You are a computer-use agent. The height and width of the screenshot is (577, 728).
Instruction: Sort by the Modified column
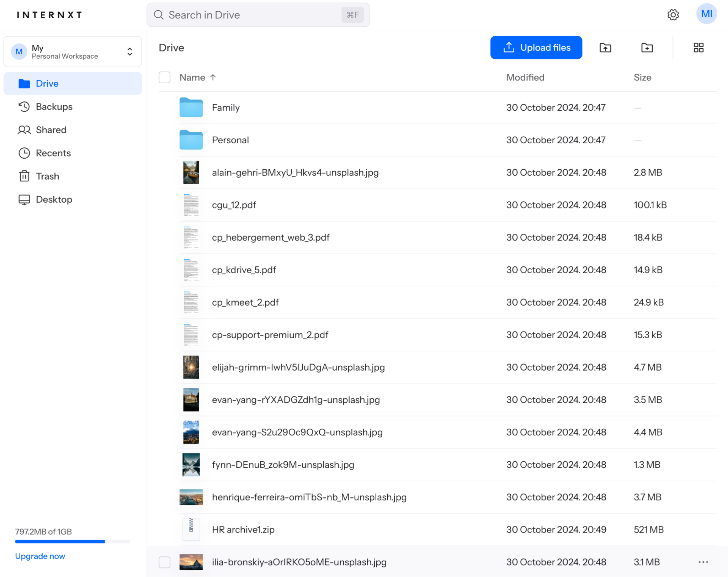[x=525, y=78]
